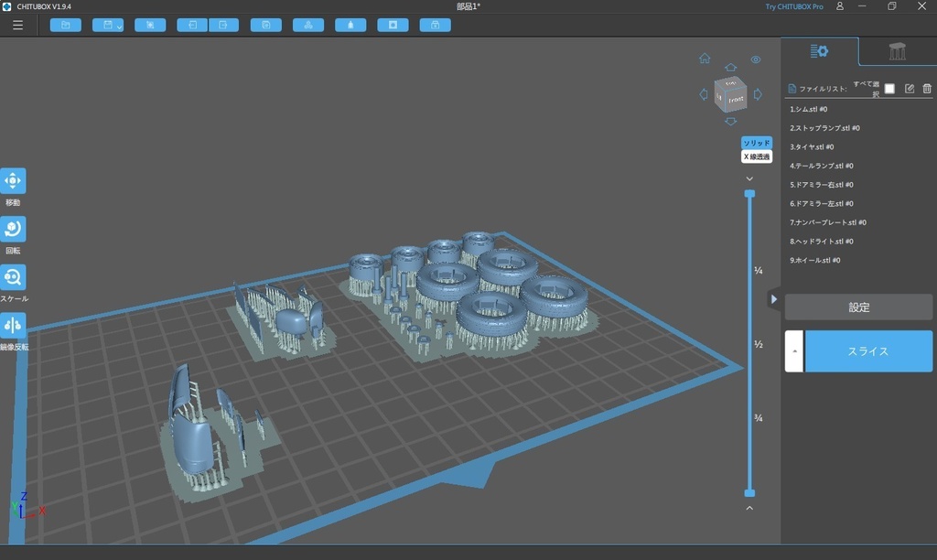Jump to the ¾ mark on layer slider

click(759, 418)
